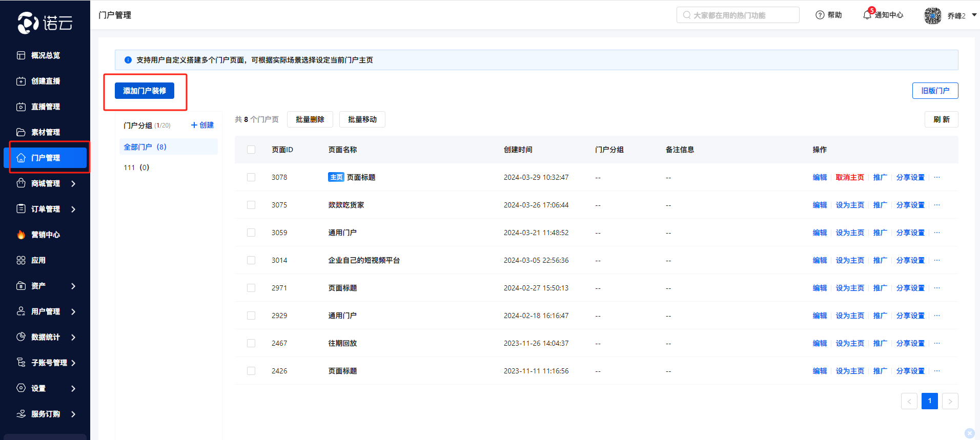Open help via question mark icon
The image size is (980, 440).
point(820,15)
